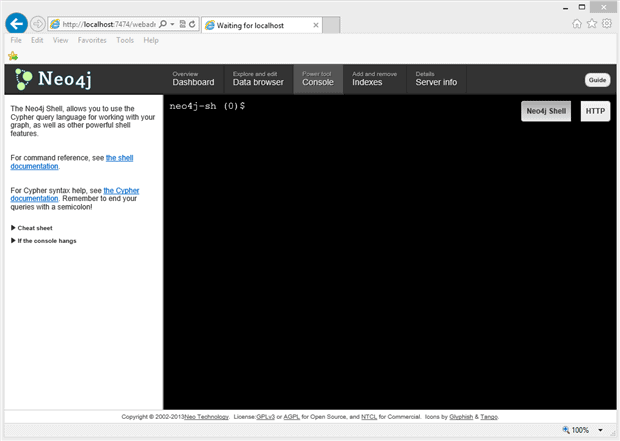This screenshot has width=620, height=441.
Task: Click the search magnifier in address bar
Action: [163, 24]
